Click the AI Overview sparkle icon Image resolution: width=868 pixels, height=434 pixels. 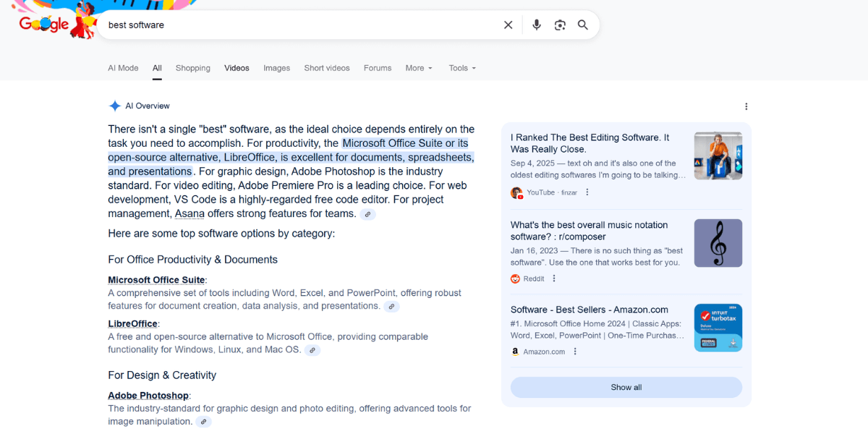[x=115, y=106]
